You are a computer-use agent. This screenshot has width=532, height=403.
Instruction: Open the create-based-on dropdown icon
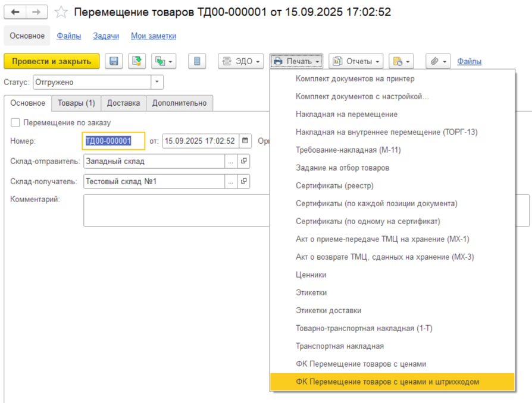164,61
